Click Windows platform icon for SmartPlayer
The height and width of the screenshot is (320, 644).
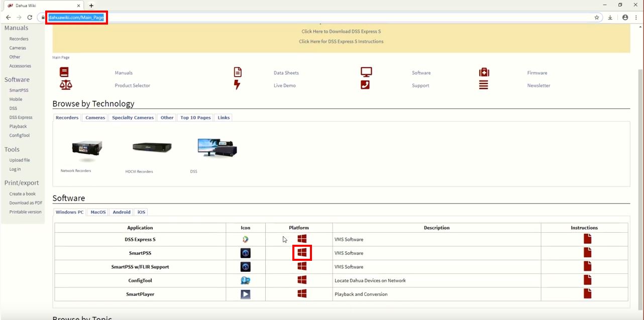302,293
